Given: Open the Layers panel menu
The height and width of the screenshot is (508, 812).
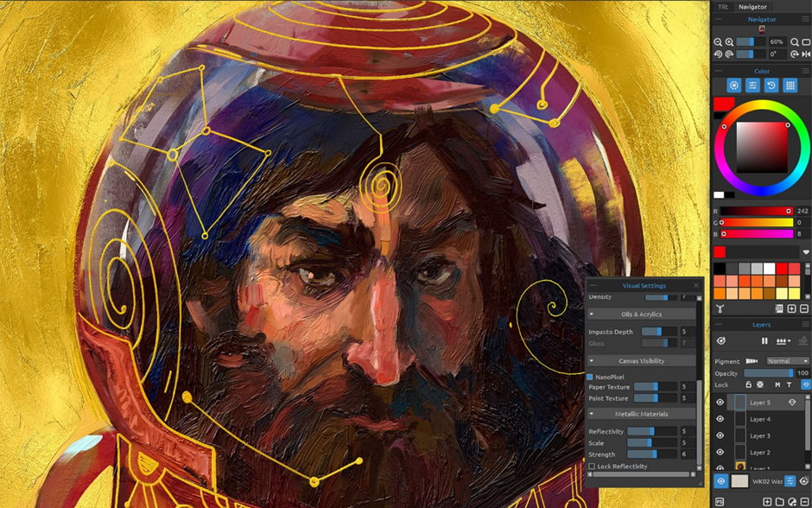Looking at the screenshot, I should pyautogui.click(x=805, y=325).
